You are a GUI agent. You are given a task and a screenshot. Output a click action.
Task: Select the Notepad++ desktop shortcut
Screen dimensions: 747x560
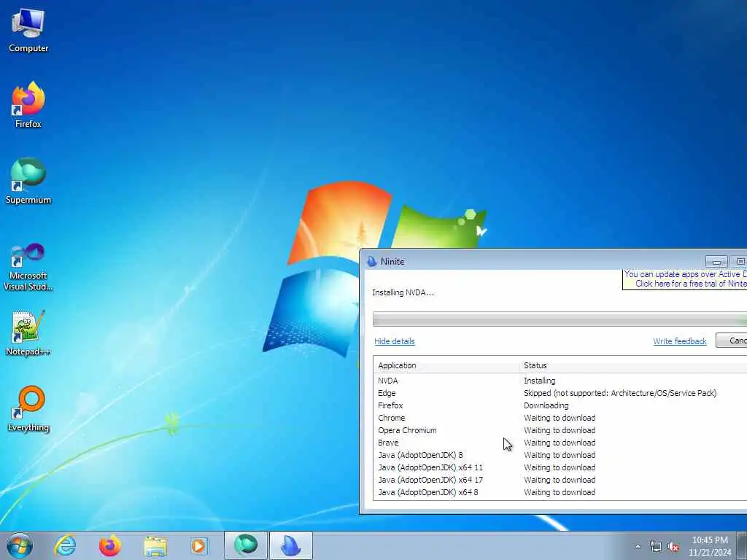tap(28, 333)
